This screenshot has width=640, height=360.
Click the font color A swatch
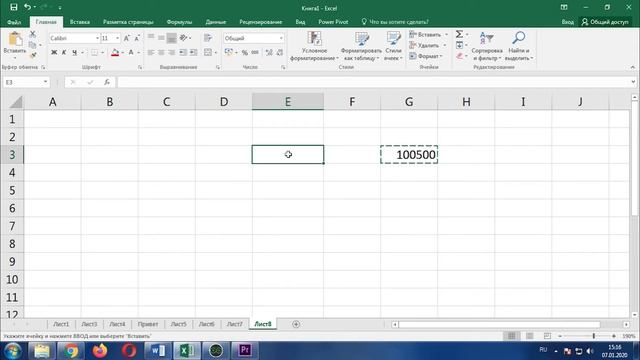tap(131, 53)
